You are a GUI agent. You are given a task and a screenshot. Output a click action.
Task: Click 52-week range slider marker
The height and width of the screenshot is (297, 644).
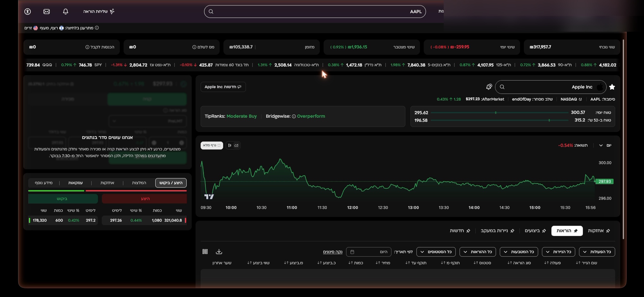pos(549,120)
